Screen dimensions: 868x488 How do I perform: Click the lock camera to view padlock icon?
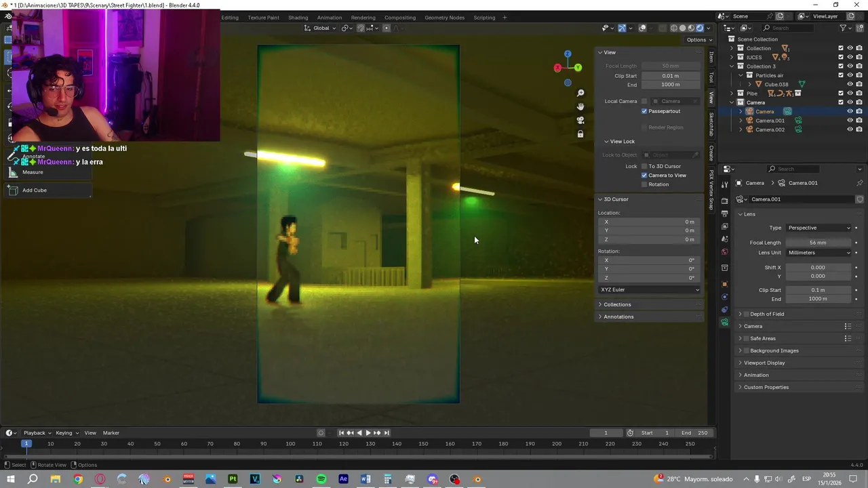coord(580,134)
